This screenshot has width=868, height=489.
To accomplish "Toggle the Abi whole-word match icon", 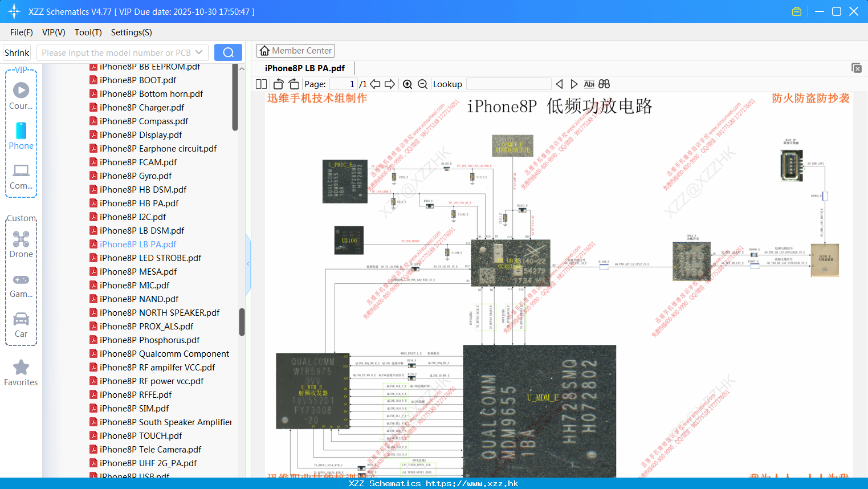I will pos(589,84).
